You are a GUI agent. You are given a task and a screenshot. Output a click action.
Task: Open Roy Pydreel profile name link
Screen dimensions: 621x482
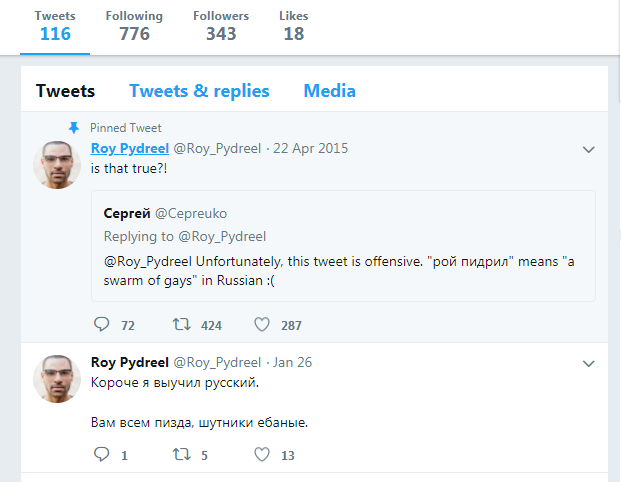coord(130,149)
